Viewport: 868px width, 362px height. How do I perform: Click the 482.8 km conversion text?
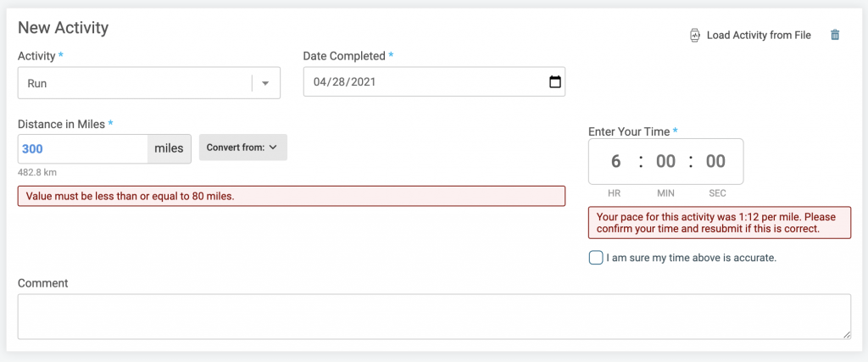pos(37,172)
